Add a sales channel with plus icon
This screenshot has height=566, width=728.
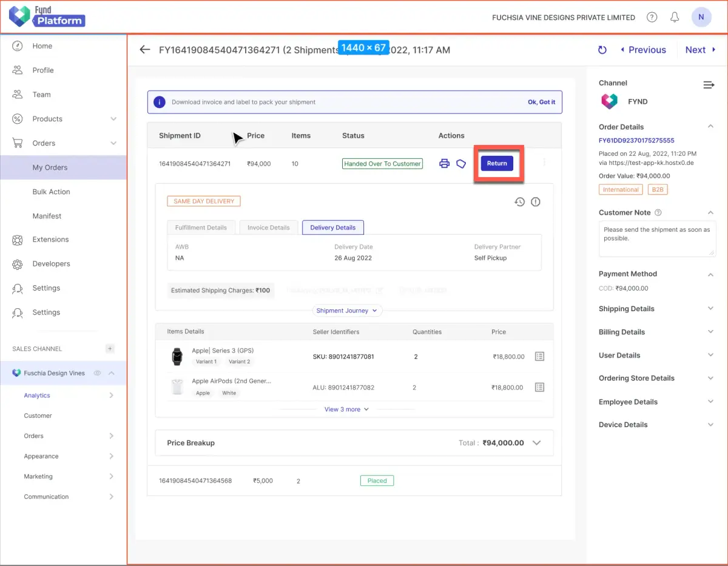tap(110, 349)
